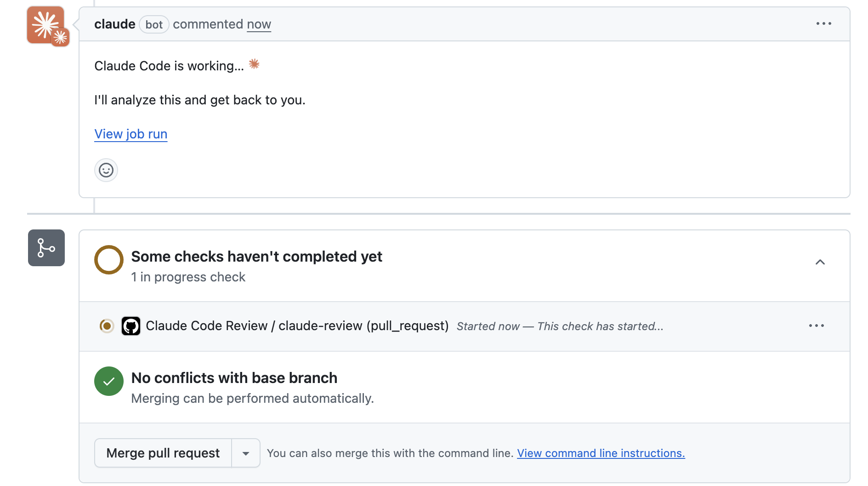Open View command line instructions

tap(601, 453)
